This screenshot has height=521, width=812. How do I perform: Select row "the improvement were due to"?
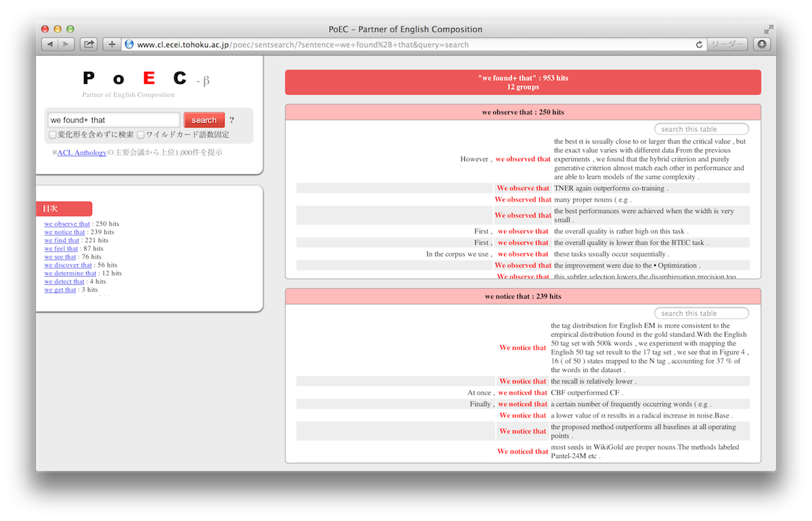pyautogui.click(x=523, y=265)
